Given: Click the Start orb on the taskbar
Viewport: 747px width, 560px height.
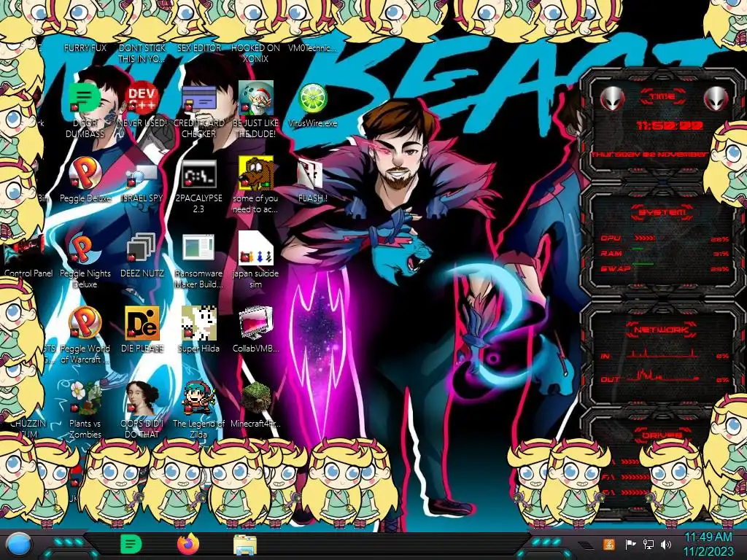Looking at the screenshot, I should pos(18,545).
